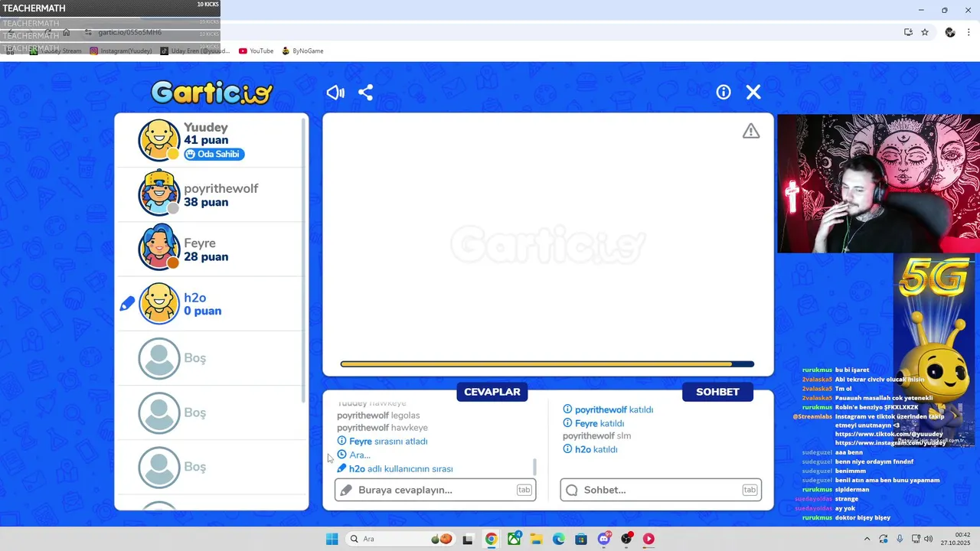Click the player list scrollbar
This screenshot has width=980, height=551.
coord(305,260)
